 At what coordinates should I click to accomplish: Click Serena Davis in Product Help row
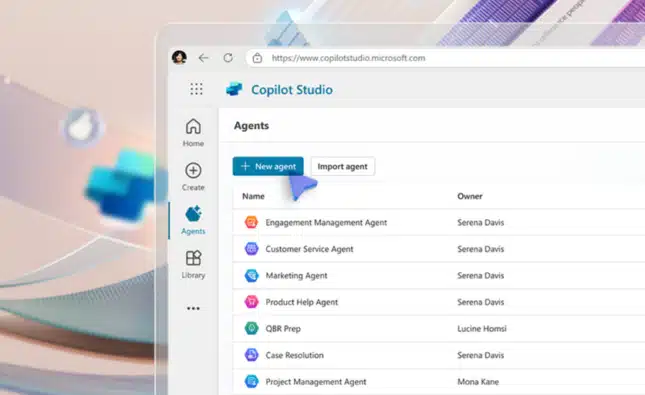click(480, 302)
